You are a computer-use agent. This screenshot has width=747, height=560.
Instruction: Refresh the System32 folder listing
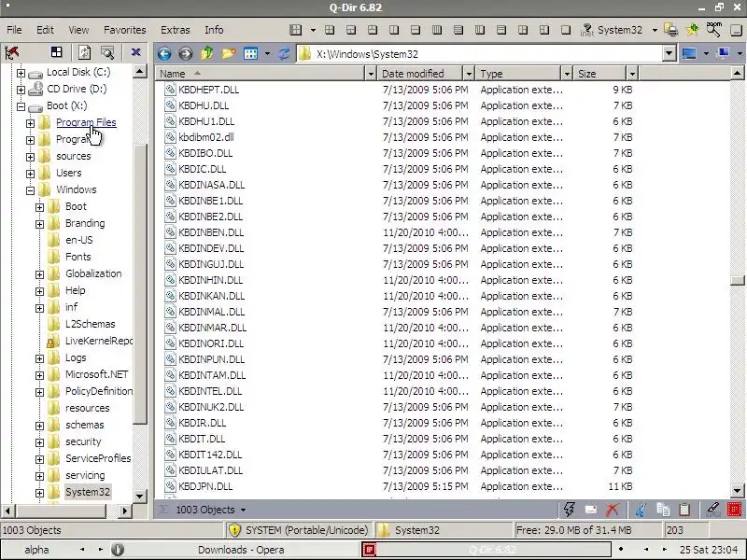(x=284, y=53)
